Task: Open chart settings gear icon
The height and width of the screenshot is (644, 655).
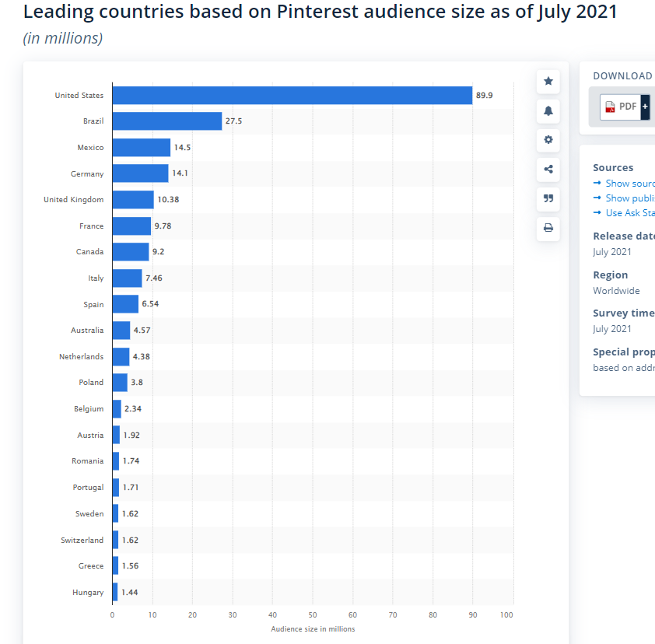Action: tap(548, 140)
